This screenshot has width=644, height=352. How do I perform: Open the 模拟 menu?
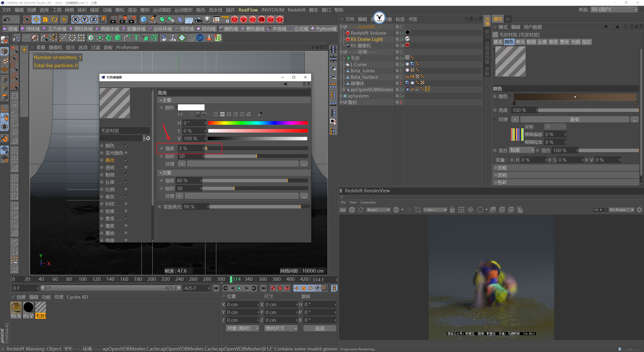coord(119,10)
